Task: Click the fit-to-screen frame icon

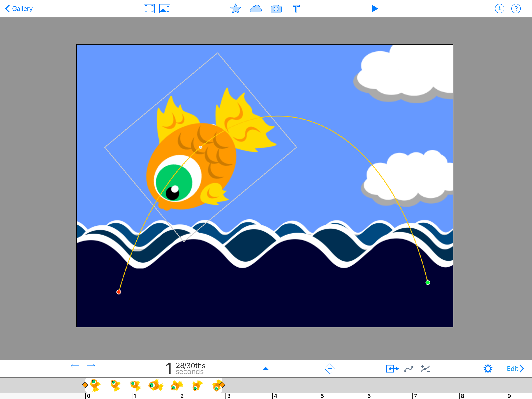Action: [149, 9]
